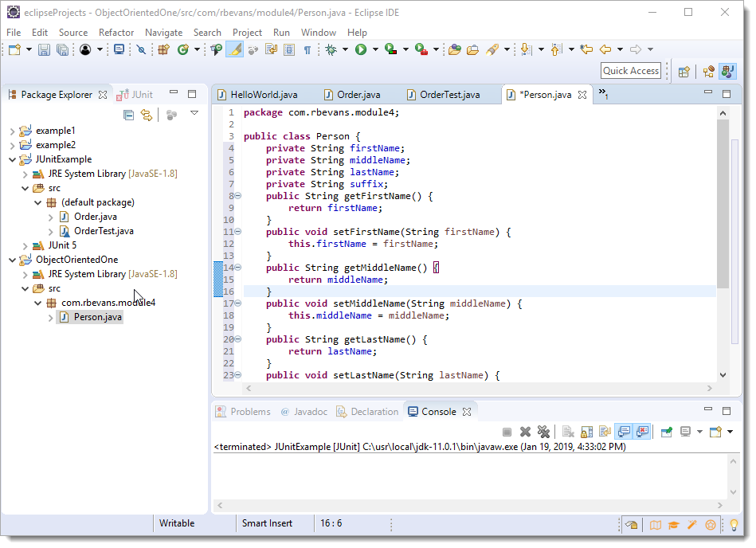Open the Package Explorer View Menu triangle

(194, 113)
